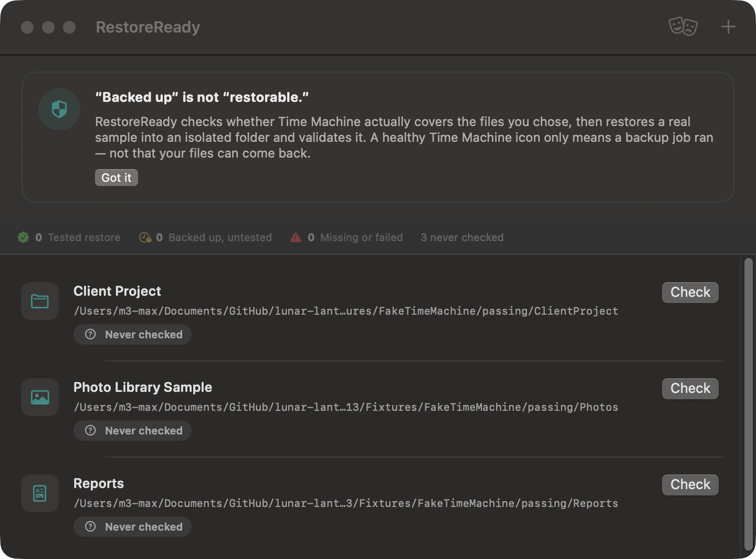
Task: Click the Tested restore summary label
Action: pyautogui.click(x=84, y=237)
